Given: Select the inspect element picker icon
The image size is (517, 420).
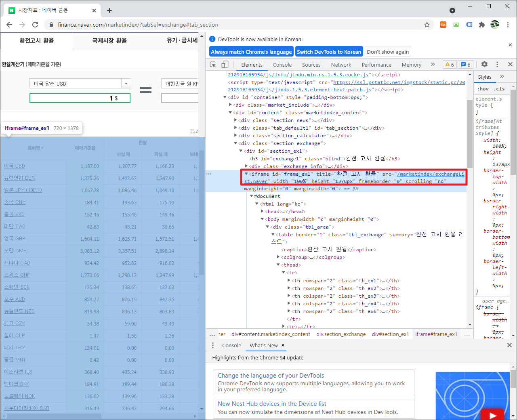Looking at the screenshot, I should click(x=213, y=65).
